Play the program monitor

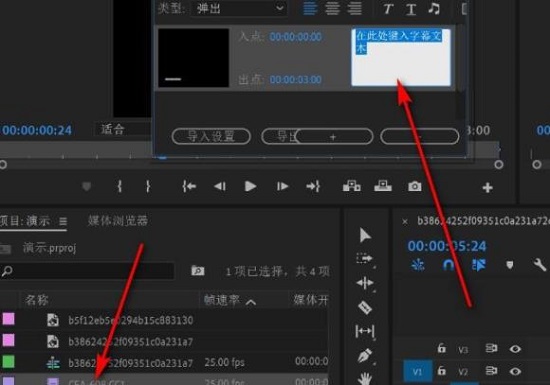(x=250, y=186)
